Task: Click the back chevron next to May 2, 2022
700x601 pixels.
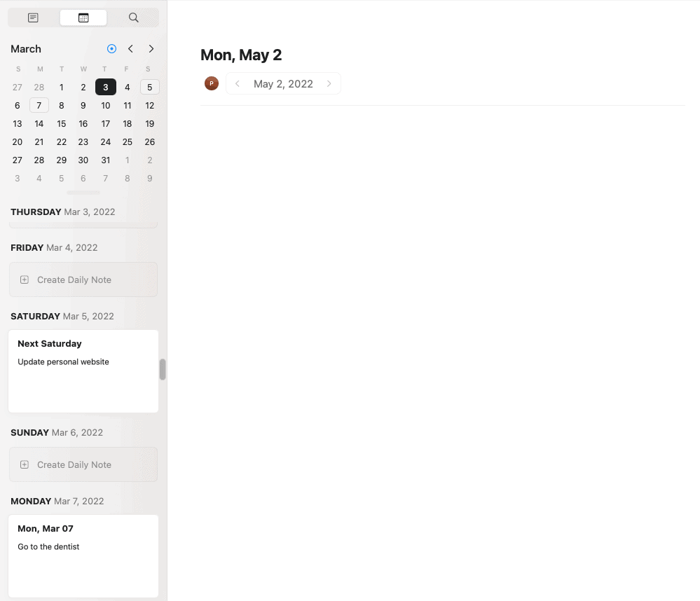Action: point(237,83)
